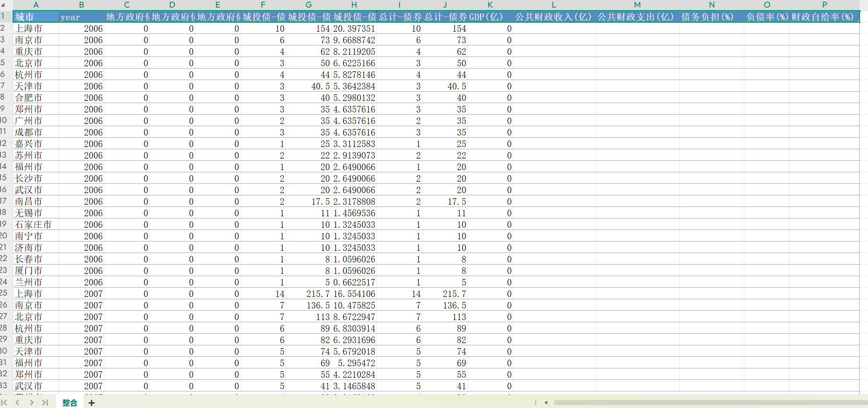The height and width of the screenshot is (408, 868).
Task: Click previous sheet navigation arrow
Action: 17,403
